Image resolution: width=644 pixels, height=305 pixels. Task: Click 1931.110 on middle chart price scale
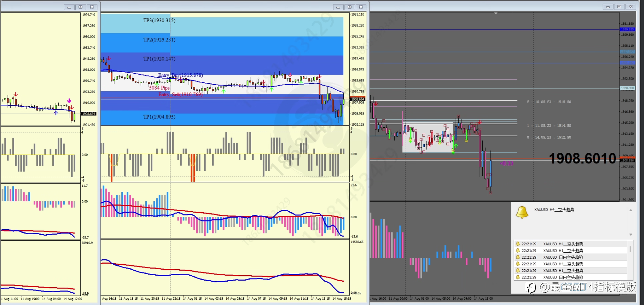(358, 15)
